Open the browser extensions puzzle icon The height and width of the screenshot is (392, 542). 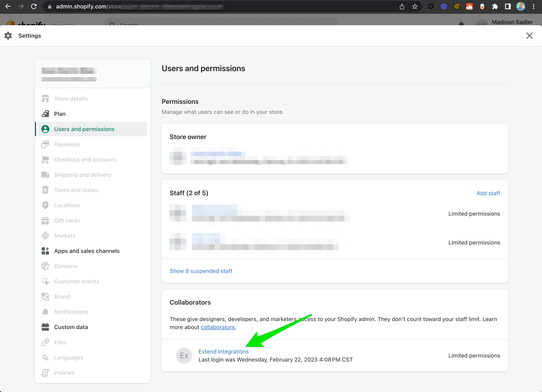coord(495,6)
